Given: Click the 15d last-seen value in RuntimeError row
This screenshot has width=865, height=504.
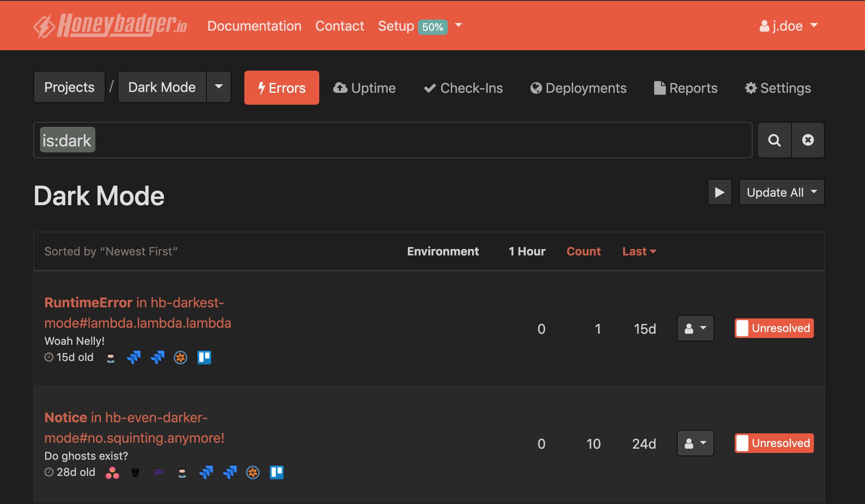Looking at the screenshot, I should coord(645,329).
